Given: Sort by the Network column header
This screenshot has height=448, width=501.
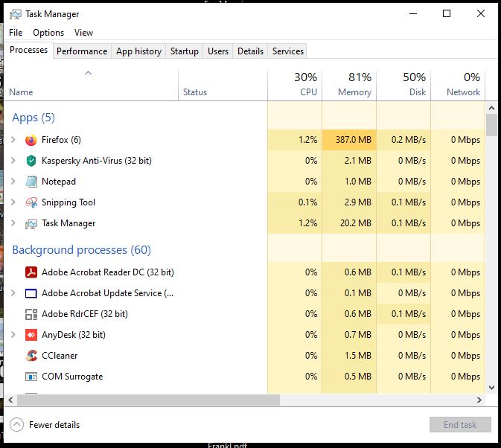Looking at the screenshot, I should pos(458,86).
